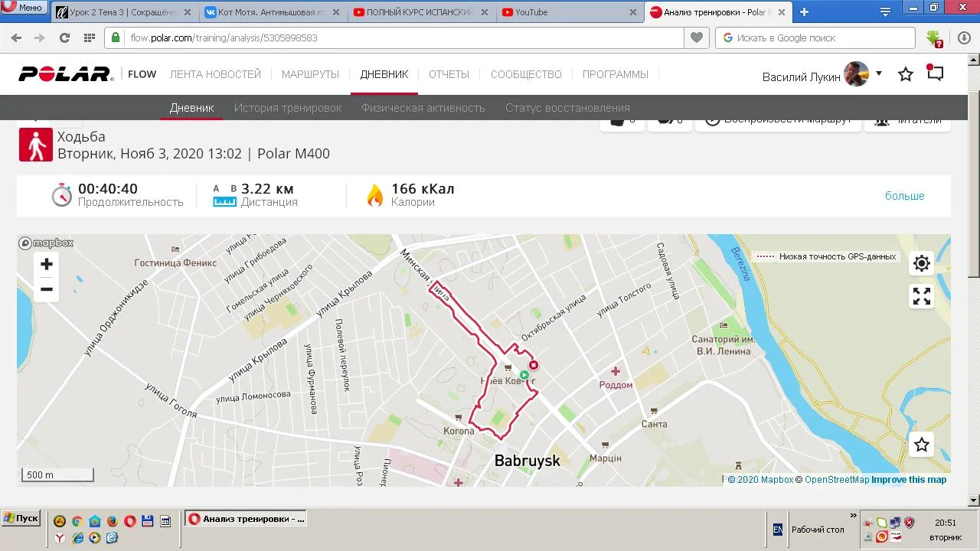Screen dimensions: 980x551
Task: Click the green download extension icon
Action: [933, 38]
